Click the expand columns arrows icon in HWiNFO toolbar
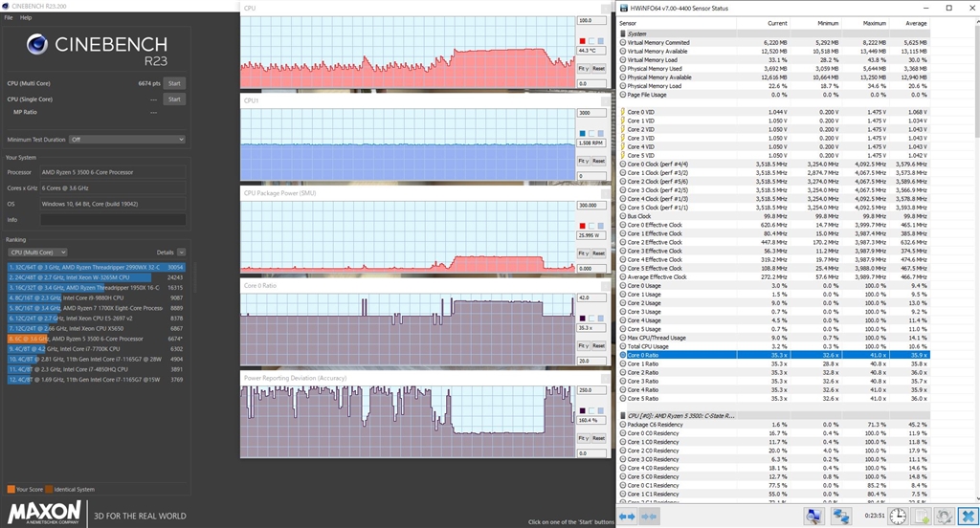 tap(627, 517)
